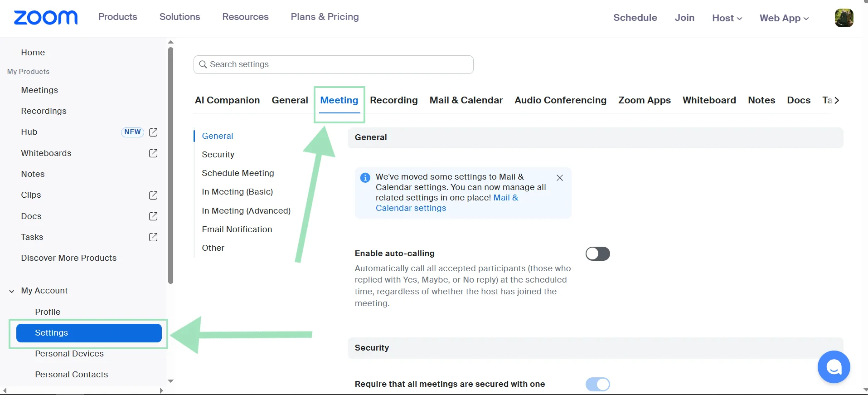868x395 pixels.
Task: Open Recordings in sidebar
Action: click(x=44, y=111)
